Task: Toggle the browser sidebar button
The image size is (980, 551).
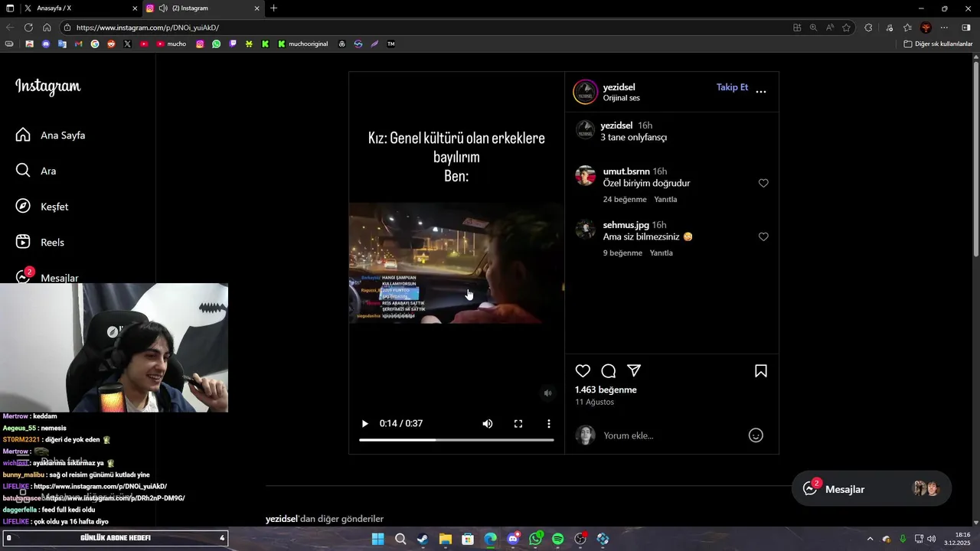Action: [x=966, y=28]
